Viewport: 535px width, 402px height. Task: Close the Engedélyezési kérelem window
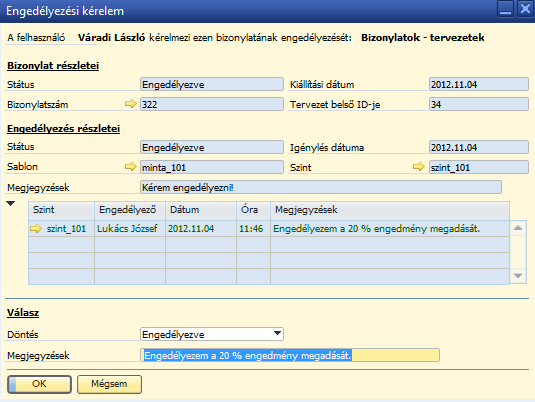[x=525, y=9]
